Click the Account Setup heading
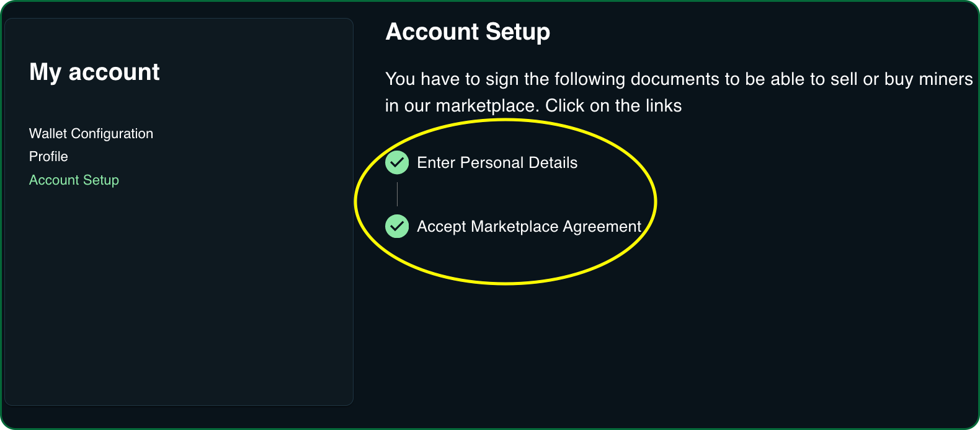Viewport: 980px width, 430px height. 468,31
